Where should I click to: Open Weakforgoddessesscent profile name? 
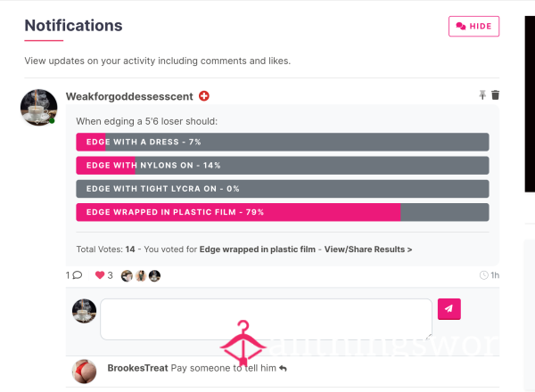[129, 96]
